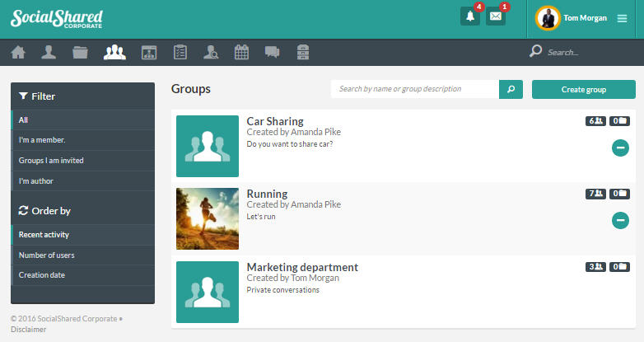Open the archive cabinet icon
Screen dimensions: 644x342
coord(303,52)
